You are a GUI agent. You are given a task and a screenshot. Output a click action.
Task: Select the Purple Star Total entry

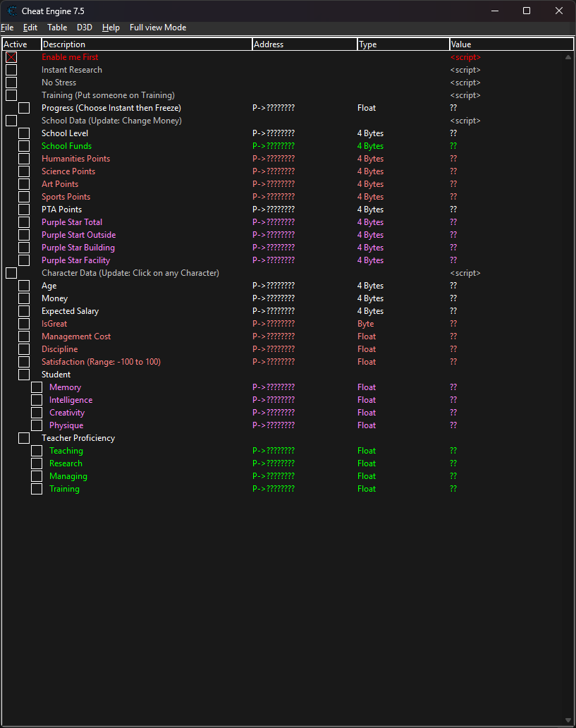click(72, 222)
